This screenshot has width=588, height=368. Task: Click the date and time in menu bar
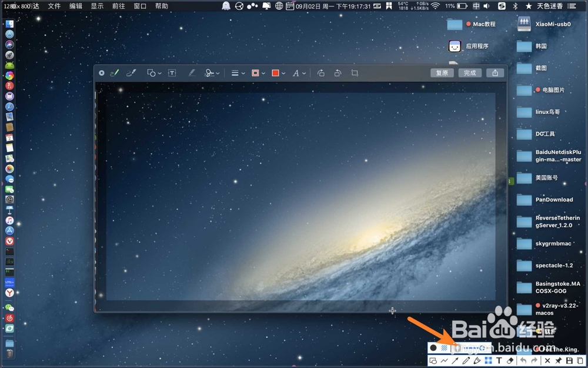(333, 6)
